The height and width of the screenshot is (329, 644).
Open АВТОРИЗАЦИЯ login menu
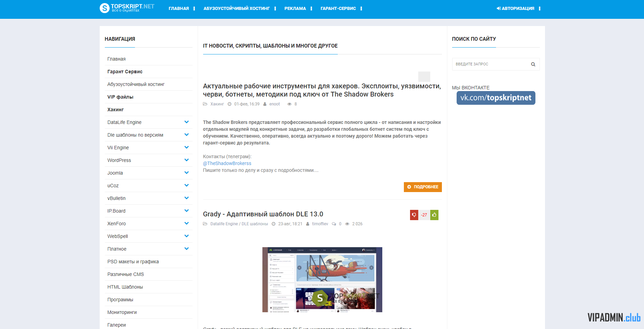point(516,9)
